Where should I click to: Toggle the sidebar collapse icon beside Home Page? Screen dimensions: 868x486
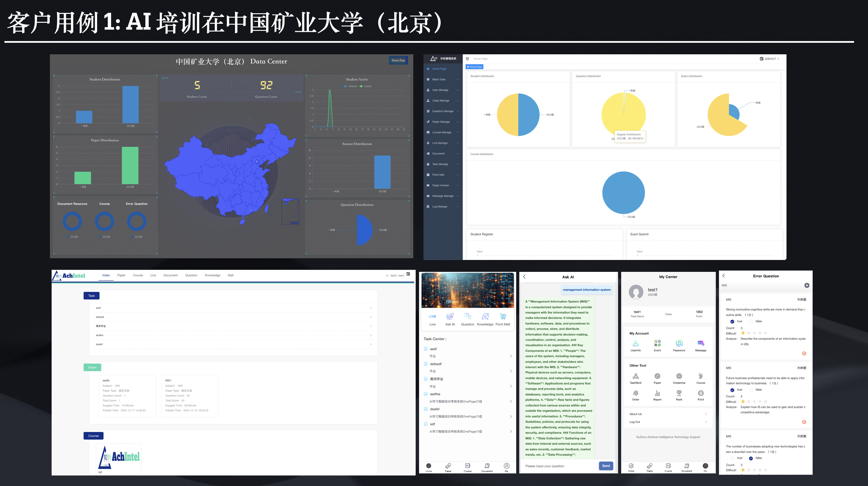(x=467, y=59)
